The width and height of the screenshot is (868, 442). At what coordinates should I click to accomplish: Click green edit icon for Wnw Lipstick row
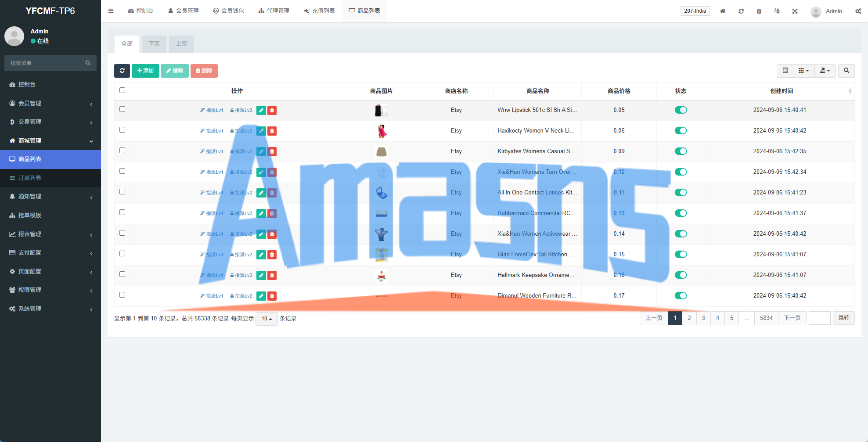[261, 111]
